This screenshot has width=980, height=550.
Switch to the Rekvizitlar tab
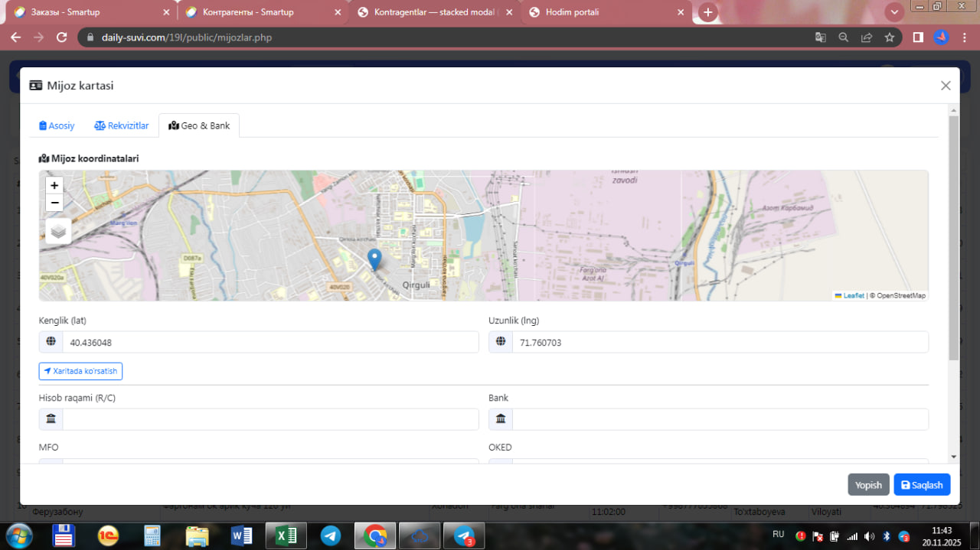pyautogui.click(x=122, y=125)
